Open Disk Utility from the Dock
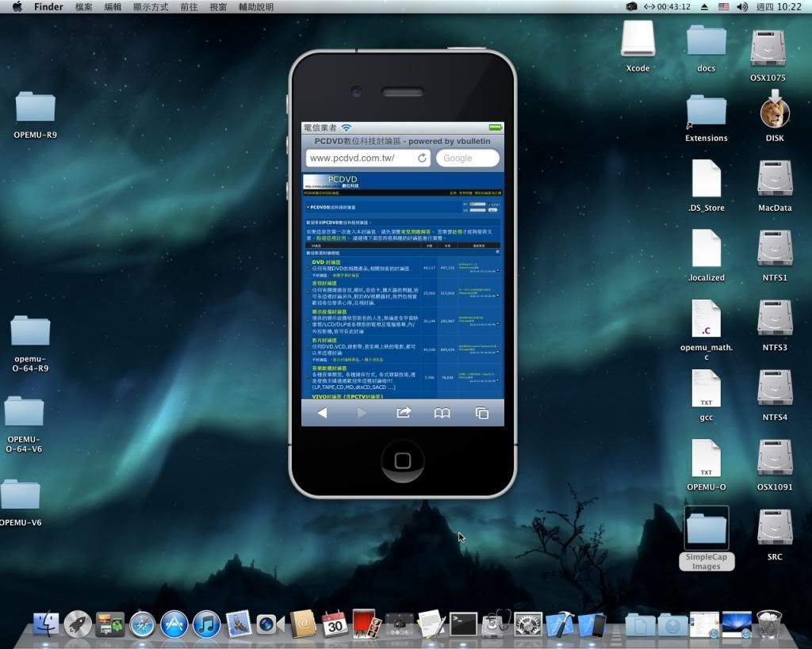The image size is (812, 649). (x=496, y=624)
